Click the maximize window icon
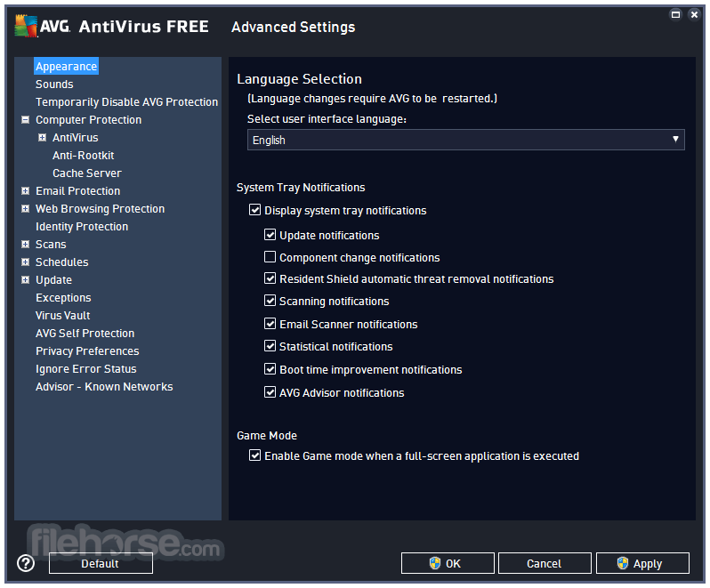The width and height of the screenshot is (710, 588). [675, 14]
